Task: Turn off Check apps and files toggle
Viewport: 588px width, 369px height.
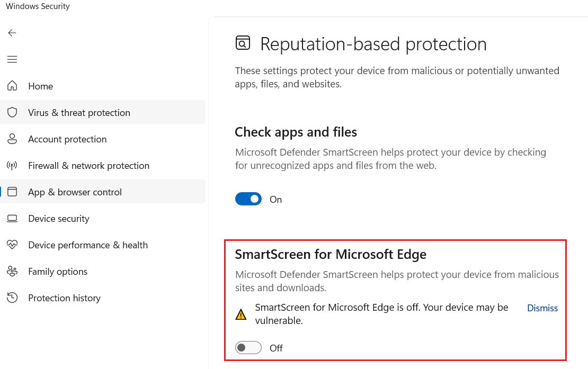Action: [248, 199]
